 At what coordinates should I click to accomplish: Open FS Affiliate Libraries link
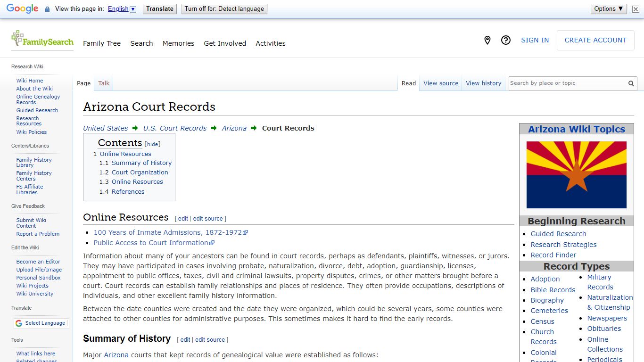[x=30, y=189]
